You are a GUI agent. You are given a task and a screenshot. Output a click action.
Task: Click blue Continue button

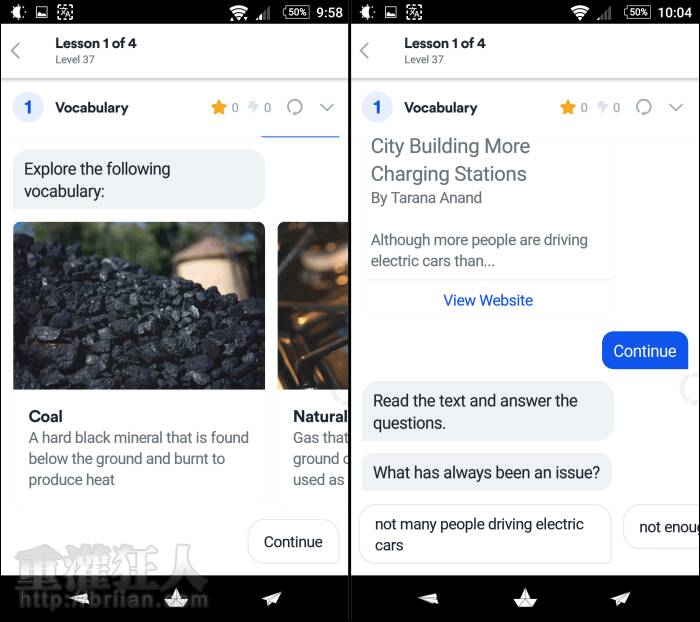click(645, 351)
